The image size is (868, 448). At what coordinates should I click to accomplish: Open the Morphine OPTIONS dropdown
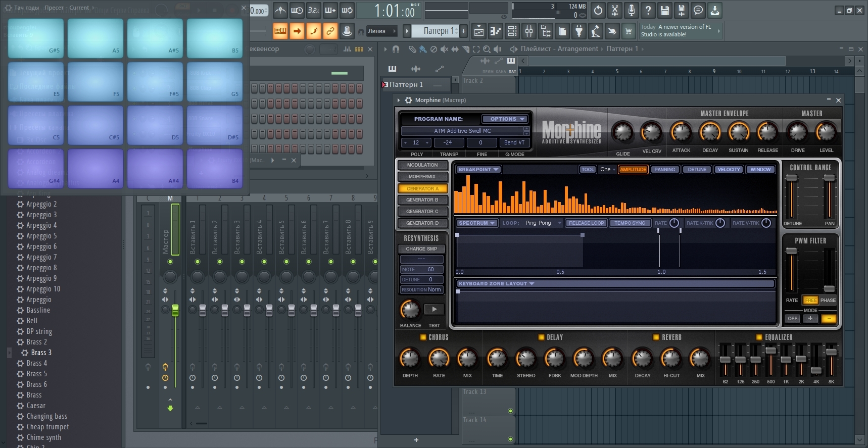(x=504, y=119)
